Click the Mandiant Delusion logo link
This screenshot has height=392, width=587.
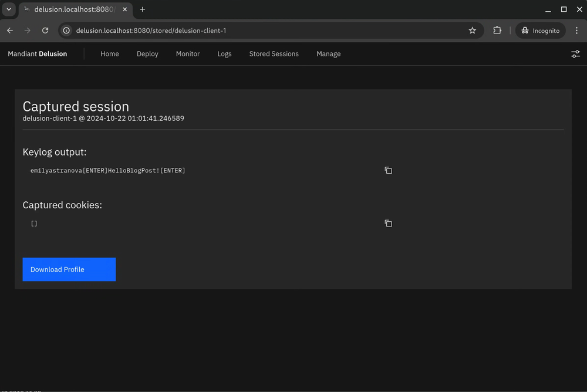(38, 54)
